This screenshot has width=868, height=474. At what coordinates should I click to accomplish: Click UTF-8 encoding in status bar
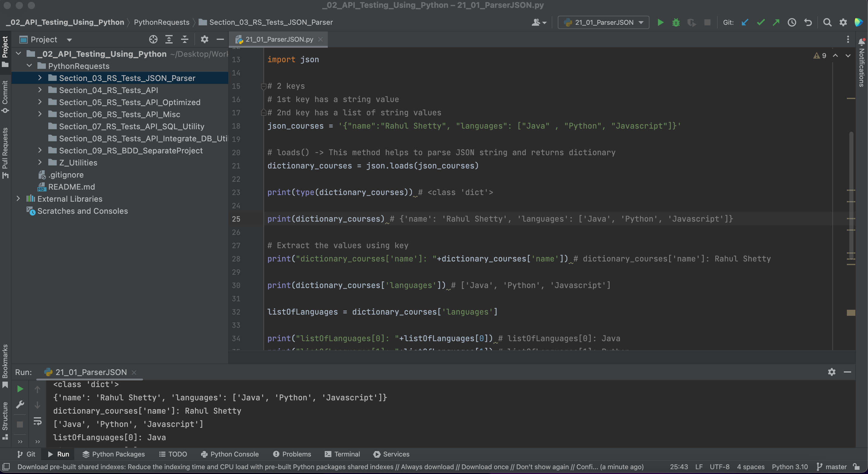[720, 466]
